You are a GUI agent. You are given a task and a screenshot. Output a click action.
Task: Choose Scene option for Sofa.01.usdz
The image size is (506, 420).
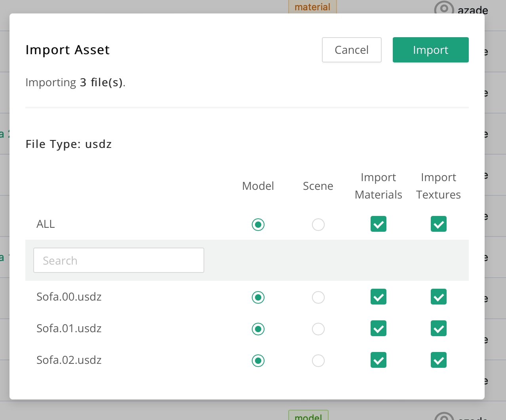(x=318, y=329)
